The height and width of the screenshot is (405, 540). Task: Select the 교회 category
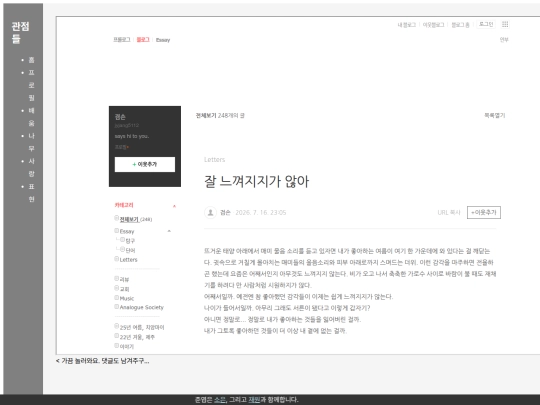[x=124, y=289]
